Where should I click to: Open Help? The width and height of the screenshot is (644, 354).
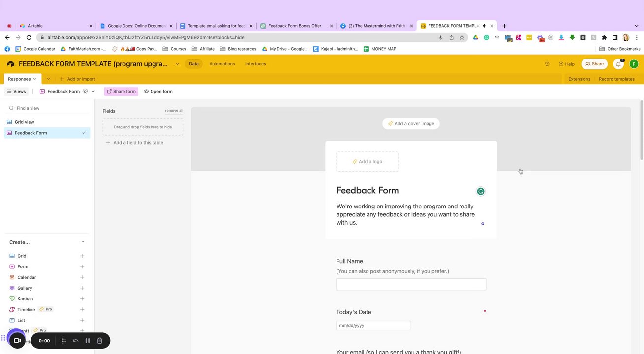click(x=567, y=64)
